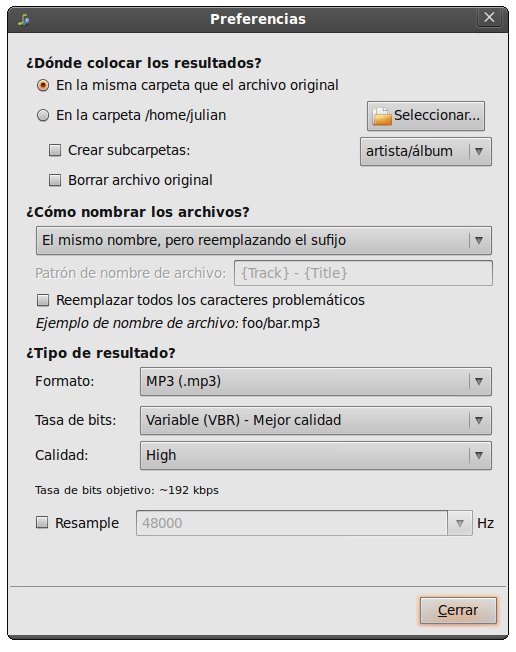The width and height of the screenshot is (516, 652).
Task: Click the Preferencias title bar
Action: click(258, 19)
